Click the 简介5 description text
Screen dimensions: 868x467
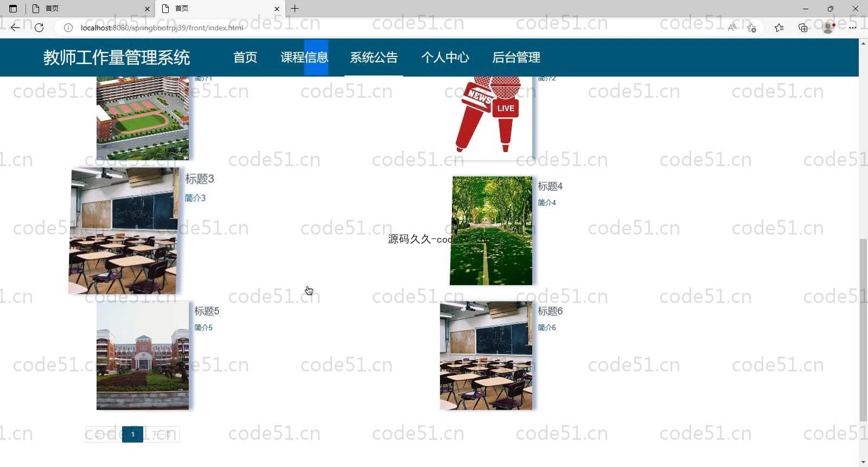[x=203, y=327]
